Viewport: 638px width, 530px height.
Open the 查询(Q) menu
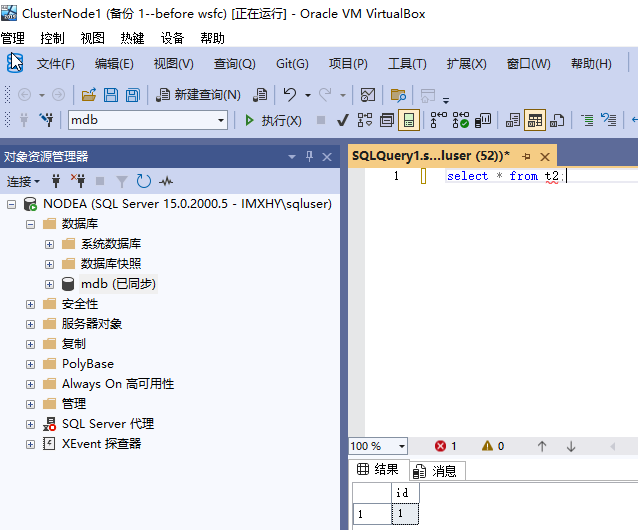(234, 64)
